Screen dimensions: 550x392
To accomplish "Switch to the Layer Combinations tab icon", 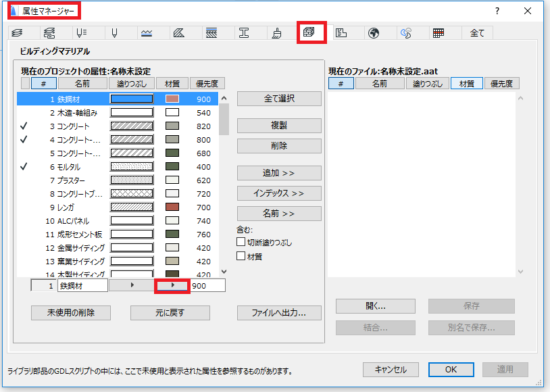I will point(49,33).
